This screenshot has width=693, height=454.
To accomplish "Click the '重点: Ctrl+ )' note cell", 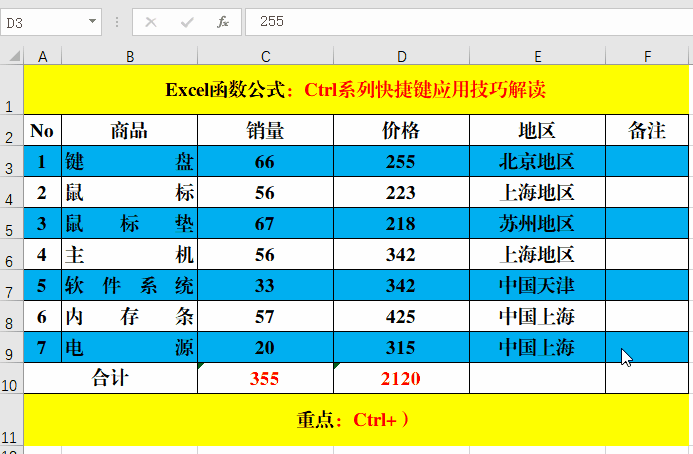I will (x=356, y=420).
